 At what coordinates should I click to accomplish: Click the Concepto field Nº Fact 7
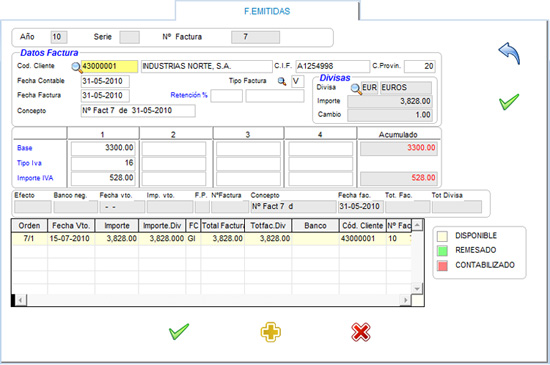[x=138, y=110]
